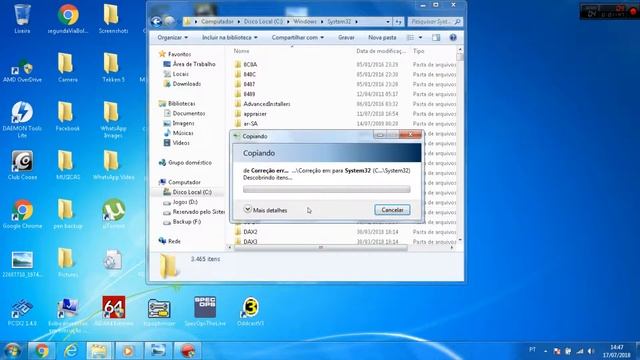Select the Facebook desktop folder
Screen dimensions: 640x360
(x=68, y=116)
